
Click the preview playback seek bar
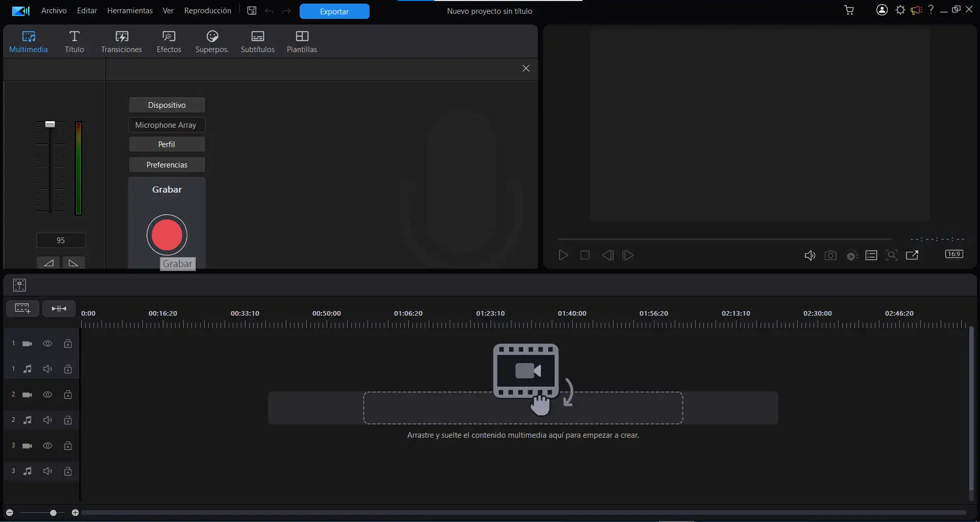[725, 239]
